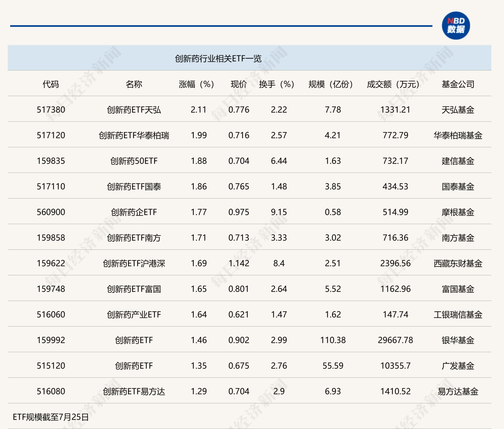Click the 创新药行业相关ETF一览 table title
Image resolution: width=504 pixels, height=429 pixels.
click(218, 58)
